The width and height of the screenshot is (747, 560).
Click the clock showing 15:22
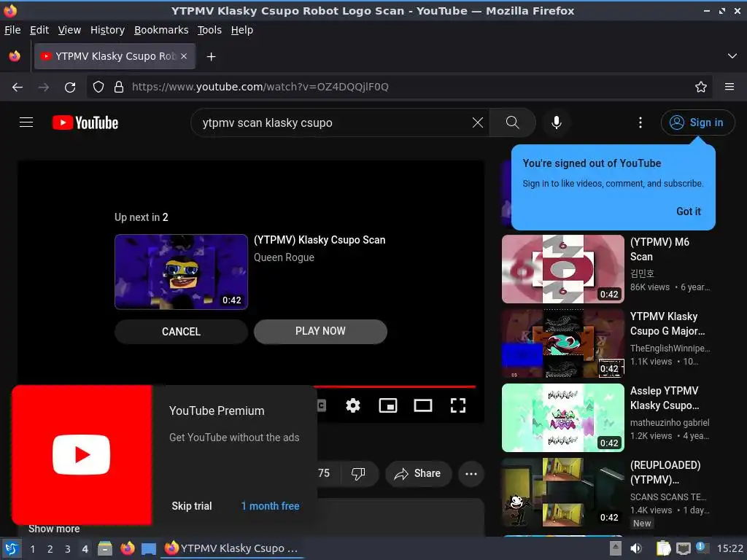point(729,548)
